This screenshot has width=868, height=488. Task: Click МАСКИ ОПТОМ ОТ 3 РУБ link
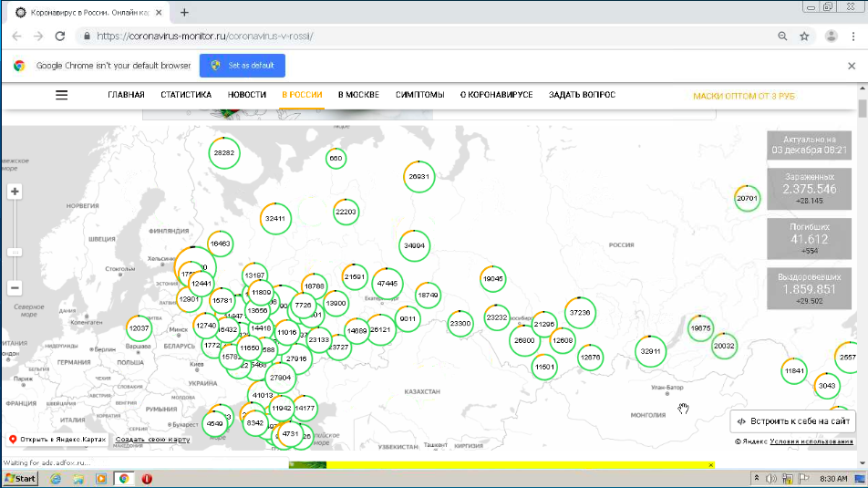click(x=744, y=97)
